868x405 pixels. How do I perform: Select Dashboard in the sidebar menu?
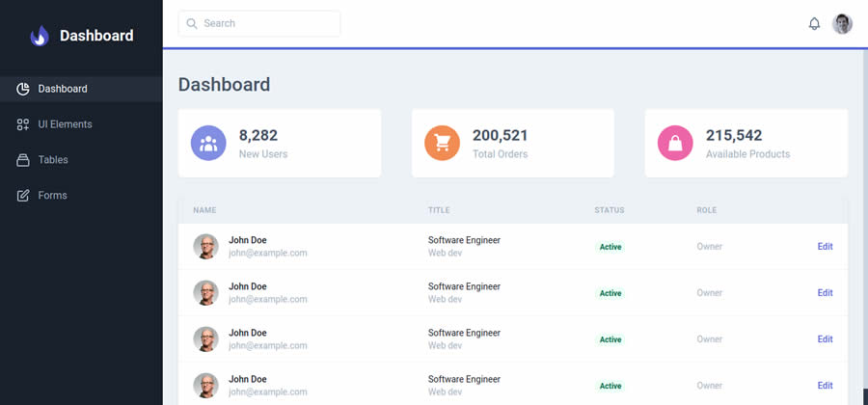[63, 89]
